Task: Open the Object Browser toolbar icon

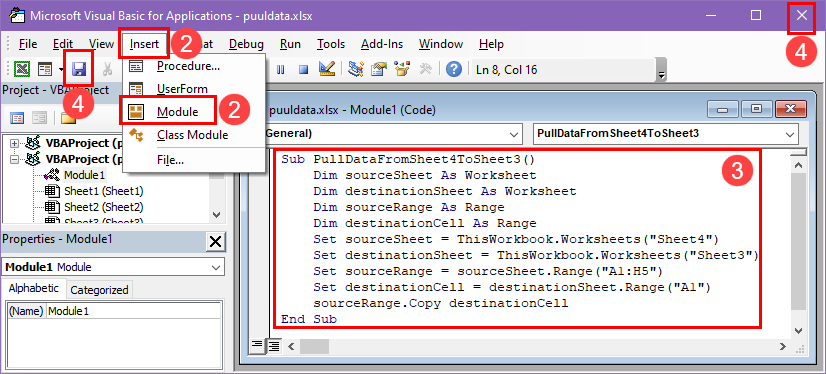Action: click(x=402, y=69)
